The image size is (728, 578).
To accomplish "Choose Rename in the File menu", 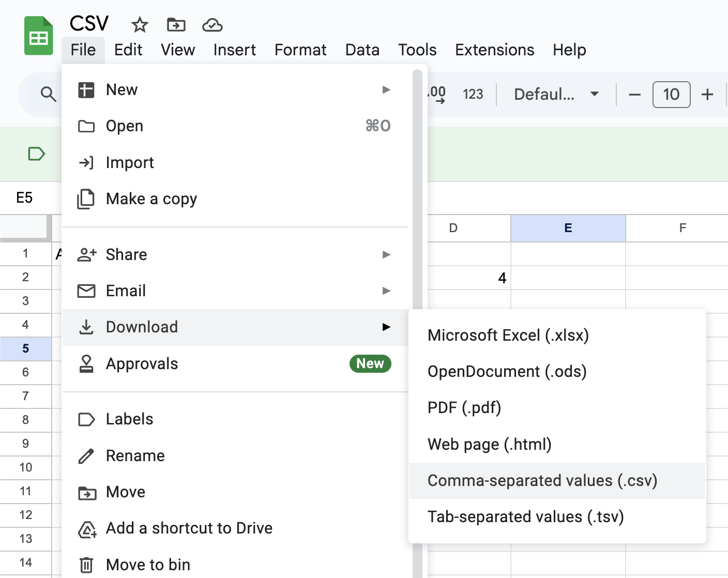I will tap(236, 455).
